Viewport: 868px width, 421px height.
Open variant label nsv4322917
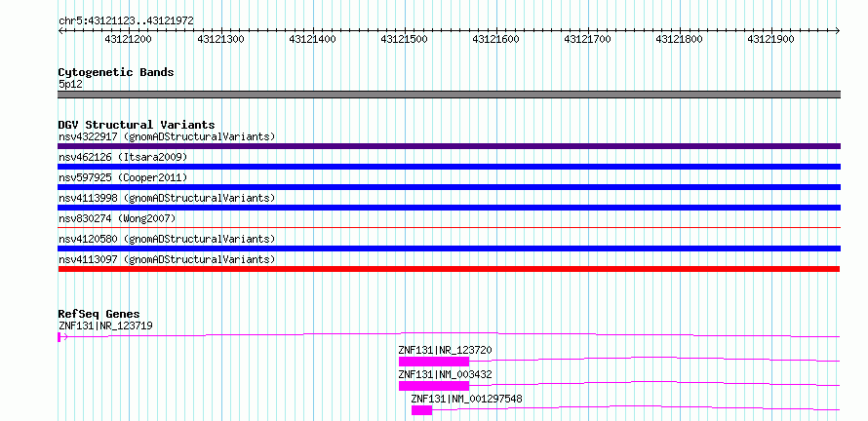pyautogui.click(x=167, y=136)
